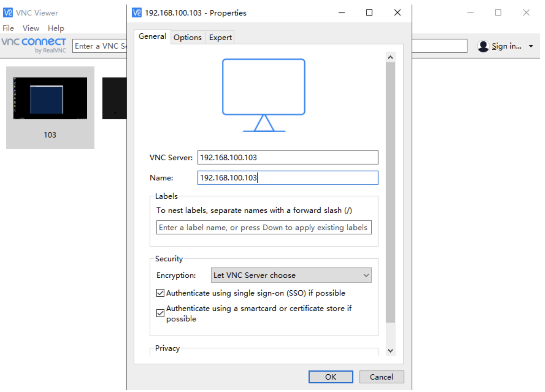The width and height of the screenshot is (545, 392).
Task: Toggle smartcard or certificate store authentication checkbox
Action: (160, 313)
